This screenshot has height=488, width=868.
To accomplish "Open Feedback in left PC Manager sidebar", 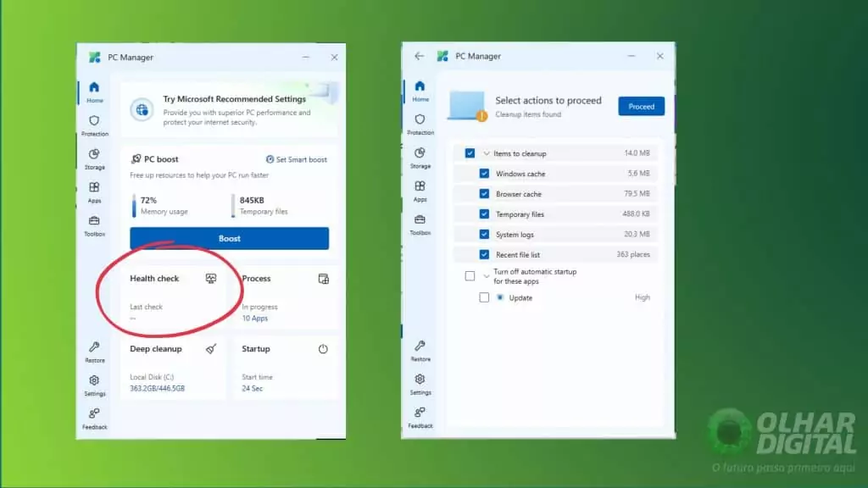I will pos(94,419).
